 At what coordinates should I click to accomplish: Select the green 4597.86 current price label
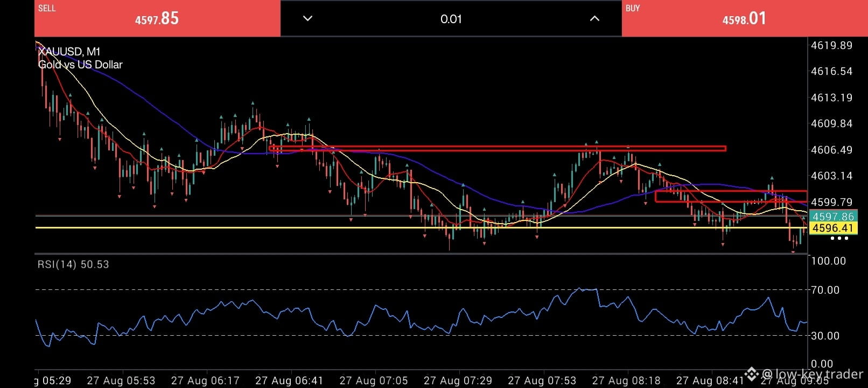point(833,216)
